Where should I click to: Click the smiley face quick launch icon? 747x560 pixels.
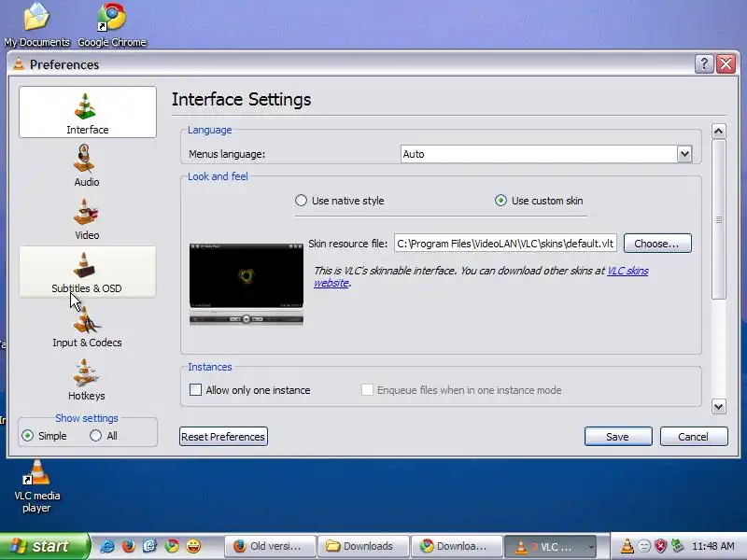click(x=193, y=546)
